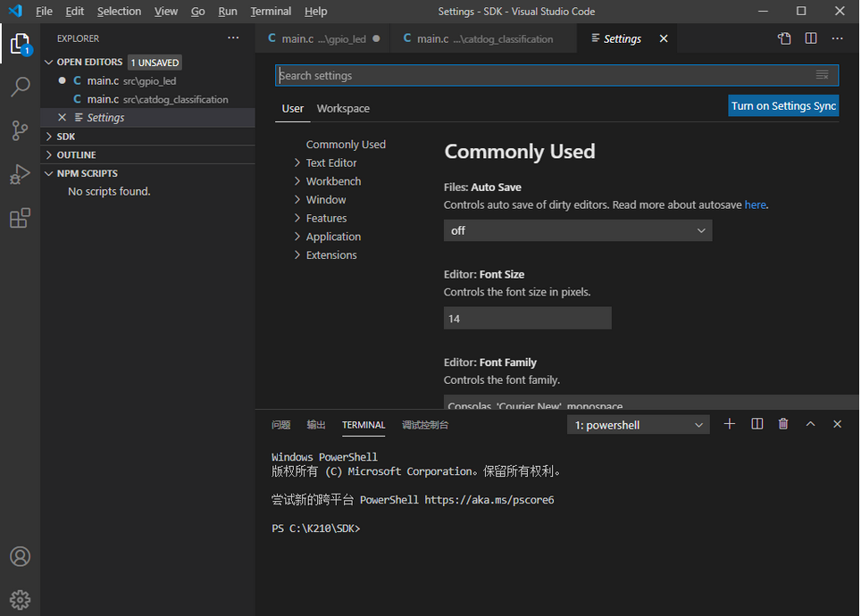The image size is (861, 616).
Task: Focus the Search settings input
Action: tap(556, 75)
